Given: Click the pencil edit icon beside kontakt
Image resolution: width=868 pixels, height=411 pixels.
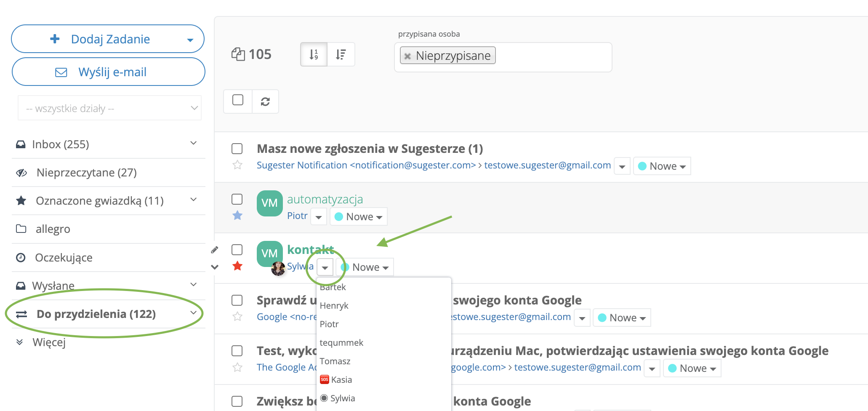Looking at the screenshot, I should [215, 250].
